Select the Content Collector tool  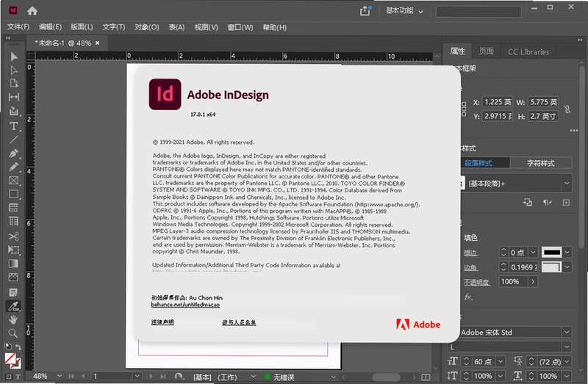click(14, 111)
